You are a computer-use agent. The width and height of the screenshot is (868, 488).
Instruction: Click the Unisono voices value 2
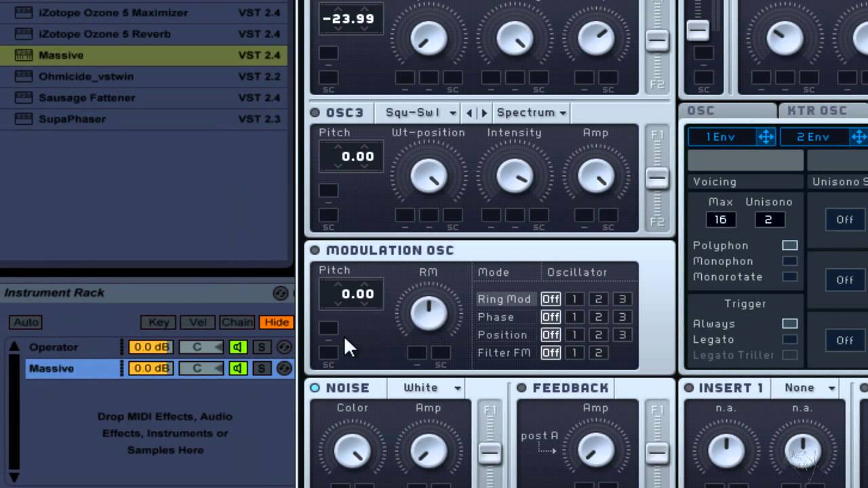(769, 220)
